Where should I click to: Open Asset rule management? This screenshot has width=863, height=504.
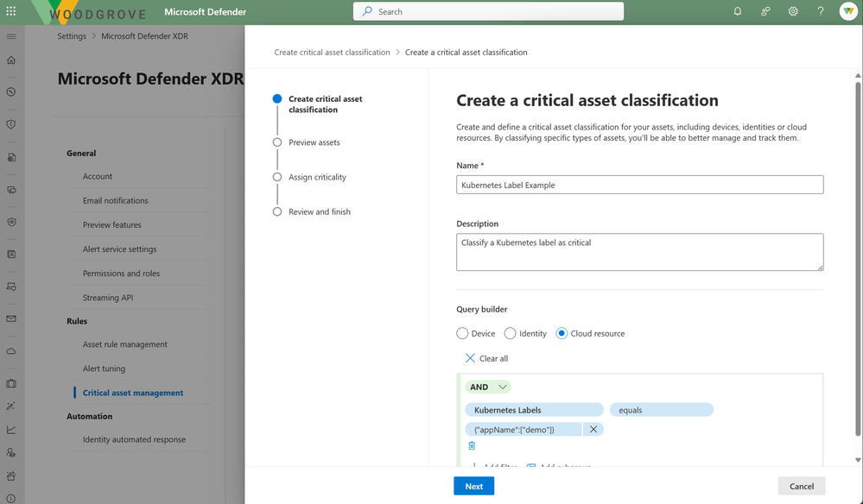click(x=125, y=344)
